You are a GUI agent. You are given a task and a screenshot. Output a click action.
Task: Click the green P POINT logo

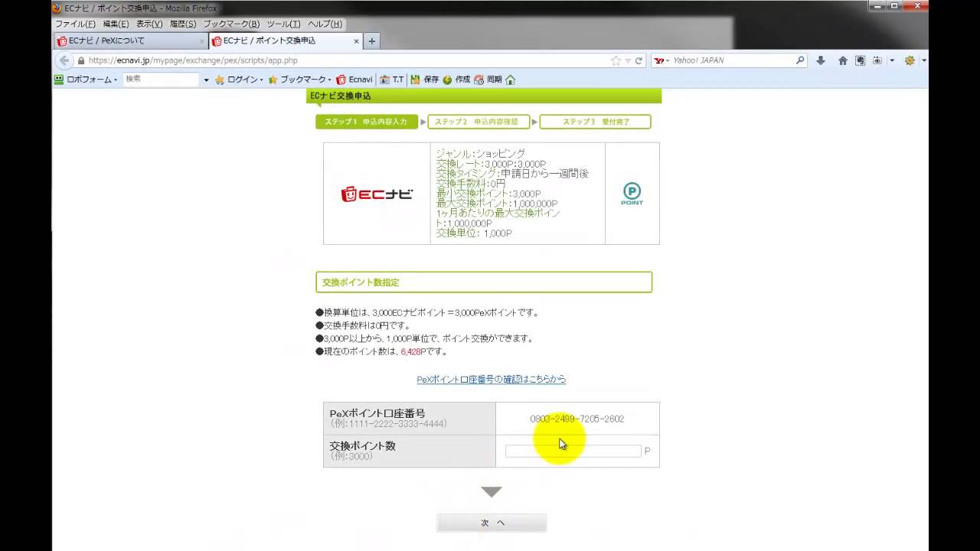(x=632, y=194)
